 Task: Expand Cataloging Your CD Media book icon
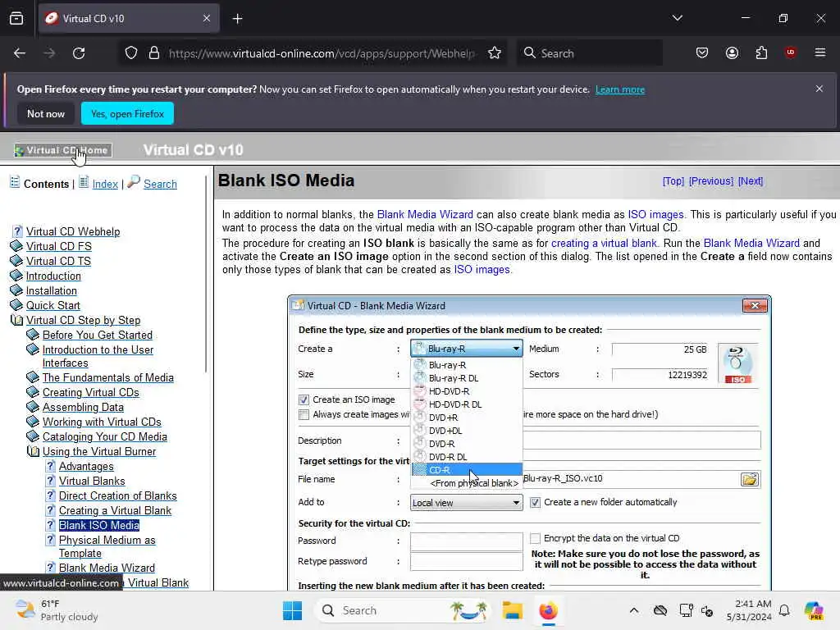pos(33,436)
